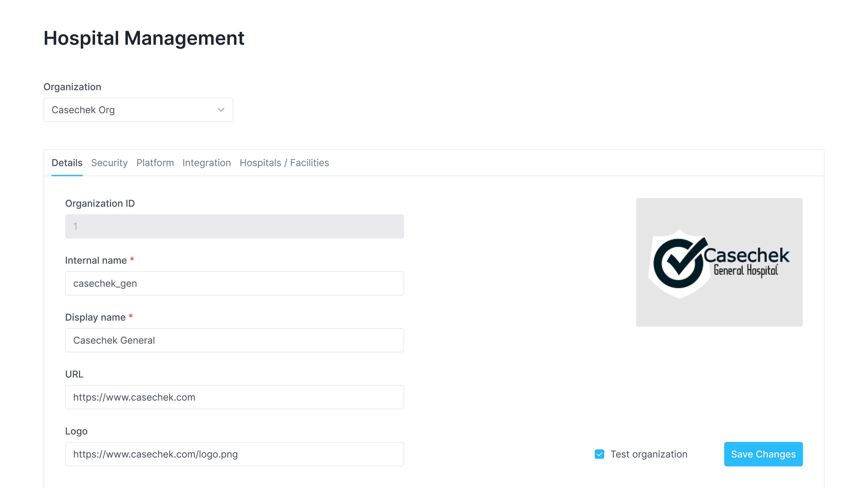Viewport: 868px width, 488px height.
Task: Open the Security tab
Action: pos(109,163)
